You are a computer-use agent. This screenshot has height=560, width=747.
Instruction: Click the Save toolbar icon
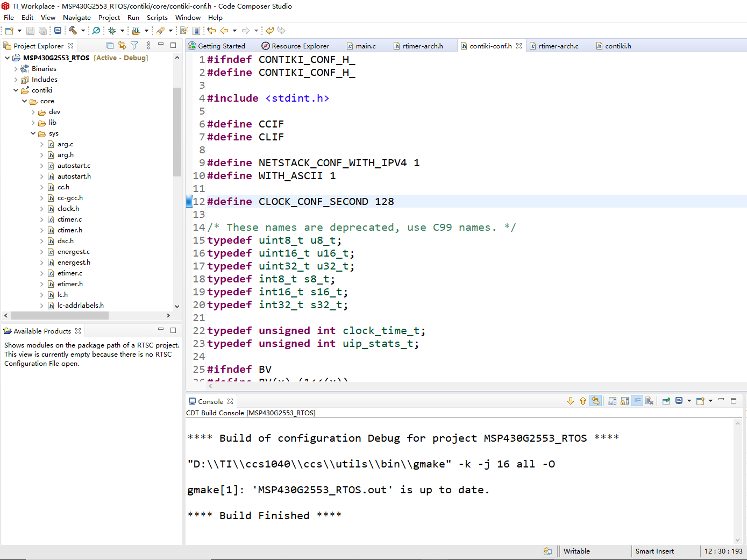(30, 31)
